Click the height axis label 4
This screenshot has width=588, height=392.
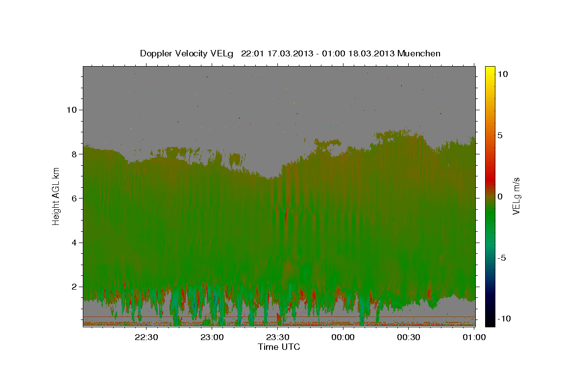click(74, 243)
